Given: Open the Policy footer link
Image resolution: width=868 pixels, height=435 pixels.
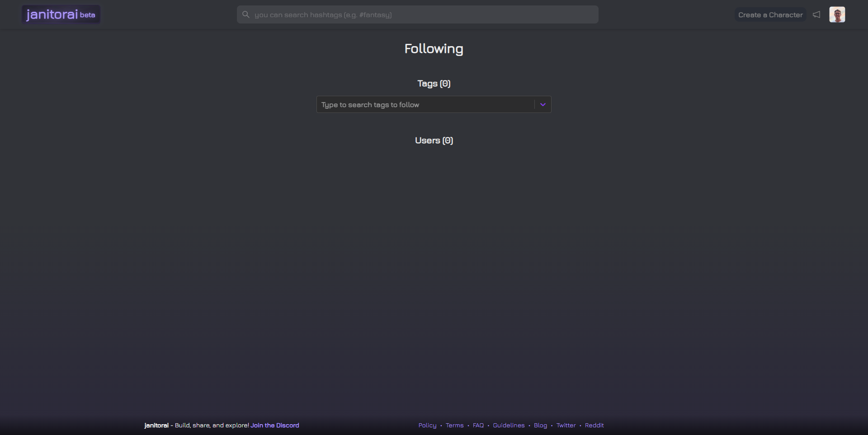Looking at the screenshot, I should (427, 425).
